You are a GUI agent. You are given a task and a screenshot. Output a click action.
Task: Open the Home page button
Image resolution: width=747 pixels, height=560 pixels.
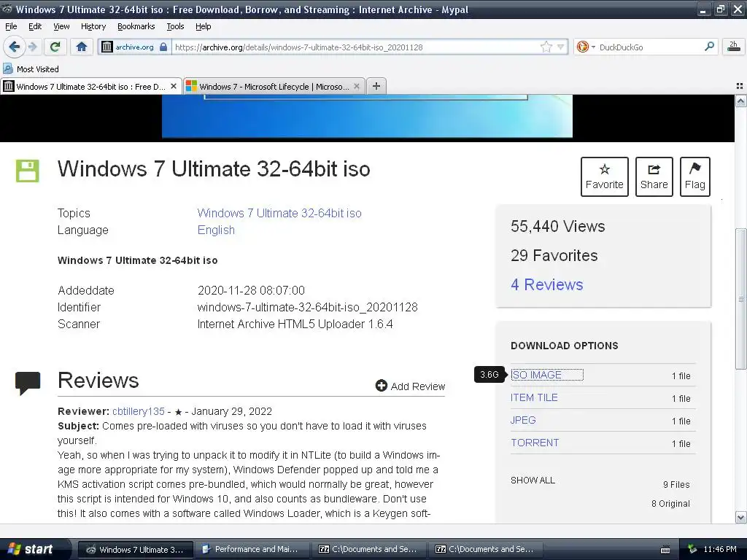point(82,47)
